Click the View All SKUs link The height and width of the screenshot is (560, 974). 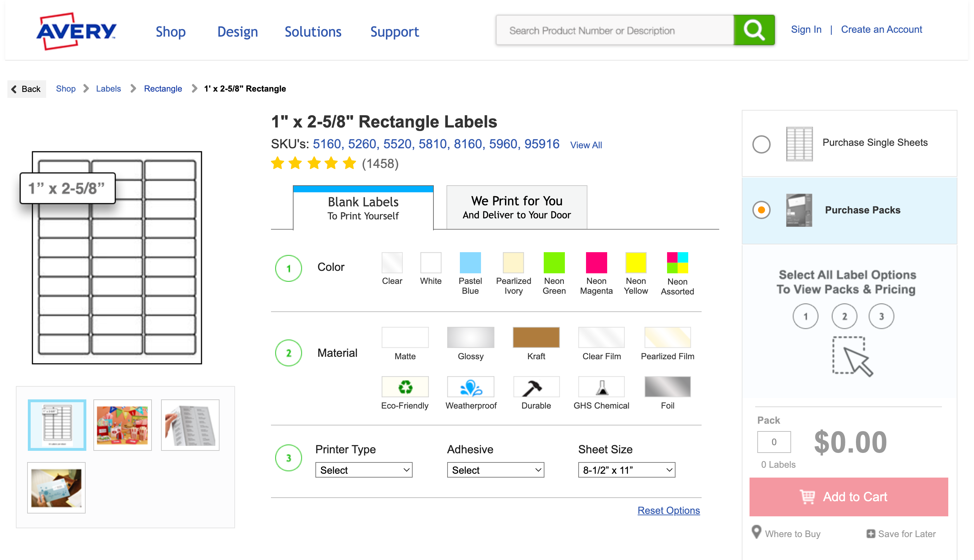[586, 145]
